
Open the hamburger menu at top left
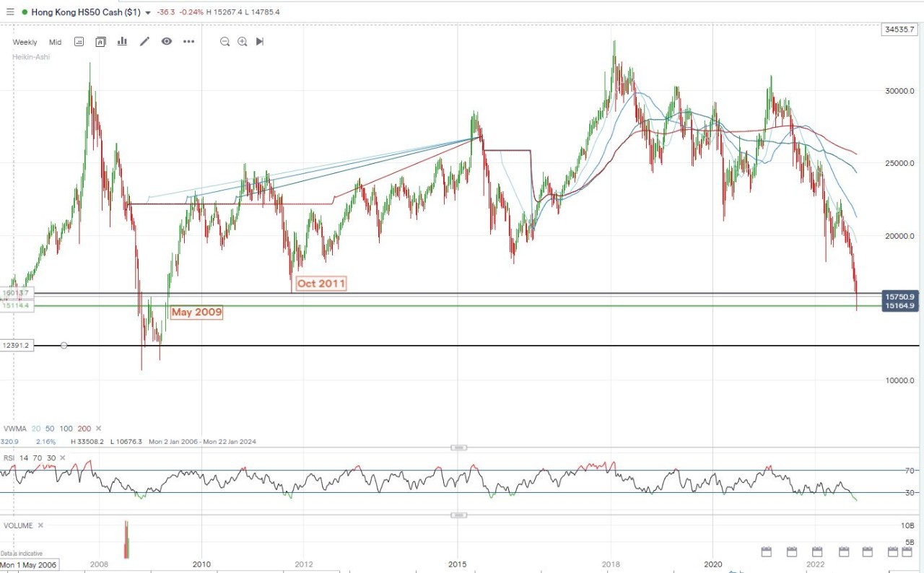pyautogui.click(x=10, y=12)
